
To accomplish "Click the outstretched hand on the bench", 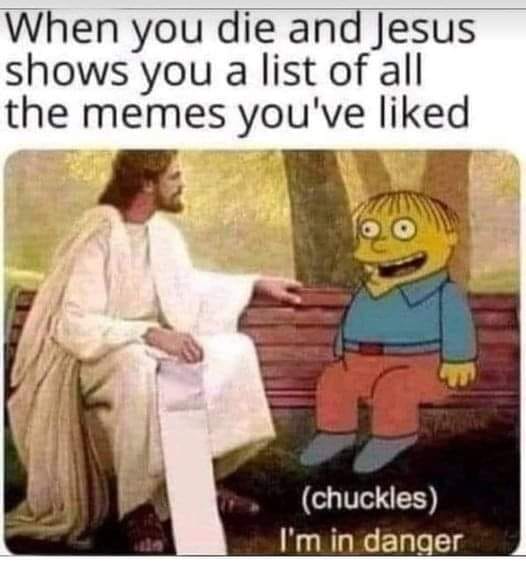I will click(280, 290).
